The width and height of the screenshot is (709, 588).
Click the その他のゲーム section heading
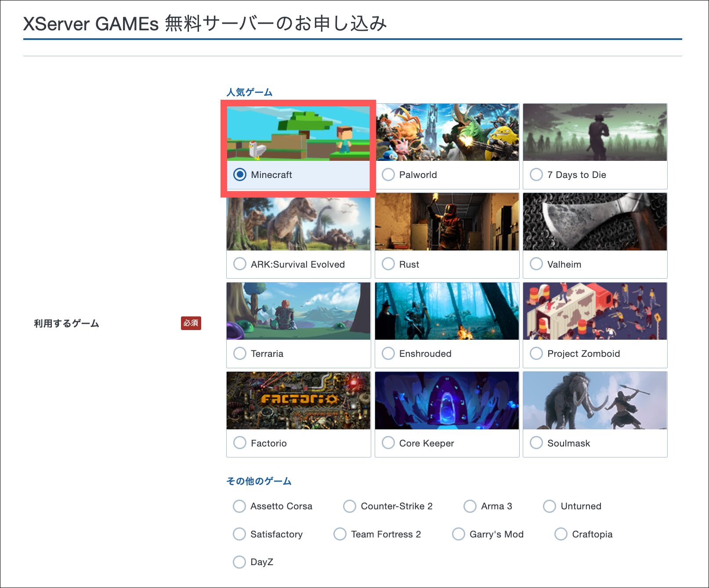click(259, 481)
